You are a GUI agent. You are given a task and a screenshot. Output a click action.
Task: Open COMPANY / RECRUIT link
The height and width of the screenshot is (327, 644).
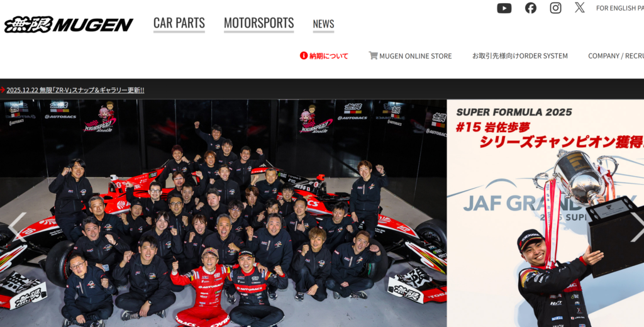(x=616, y=56)
